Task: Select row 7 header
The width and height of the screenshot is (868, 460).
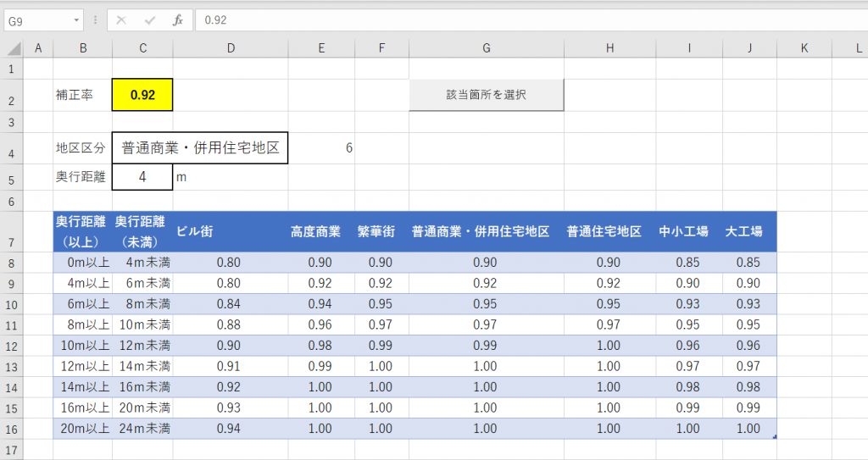Action: coord(12,231)
